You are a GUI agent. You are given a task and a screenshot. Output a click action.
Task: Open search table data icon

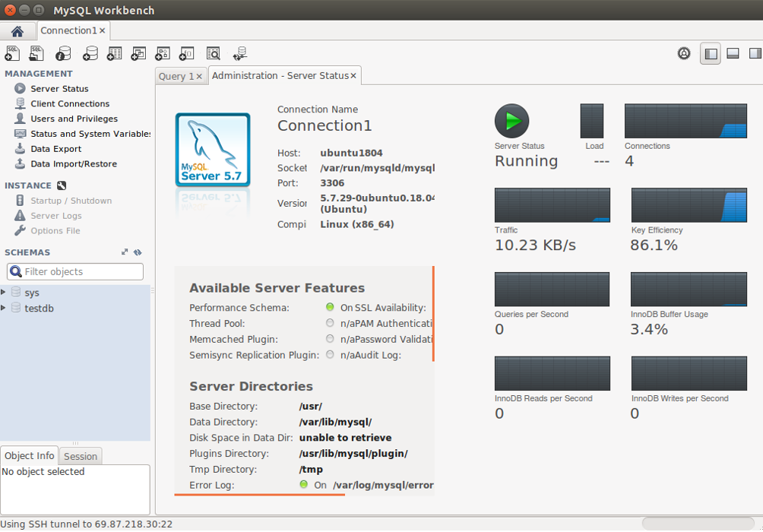213,53
